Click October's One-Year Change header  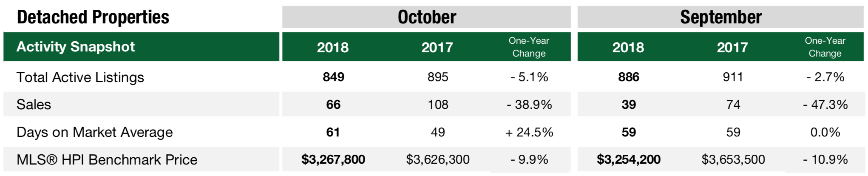(529, 47)
